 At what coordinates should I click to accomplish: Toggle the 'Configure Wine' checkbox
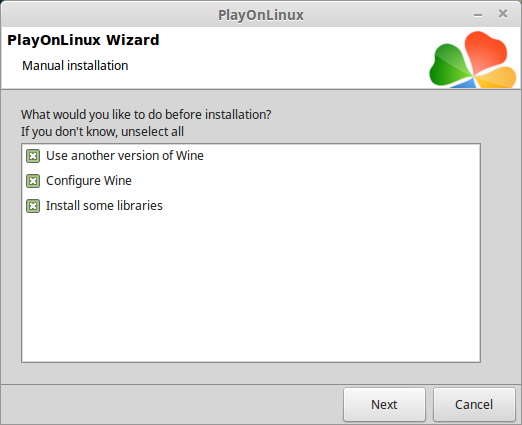click(33, 181)
